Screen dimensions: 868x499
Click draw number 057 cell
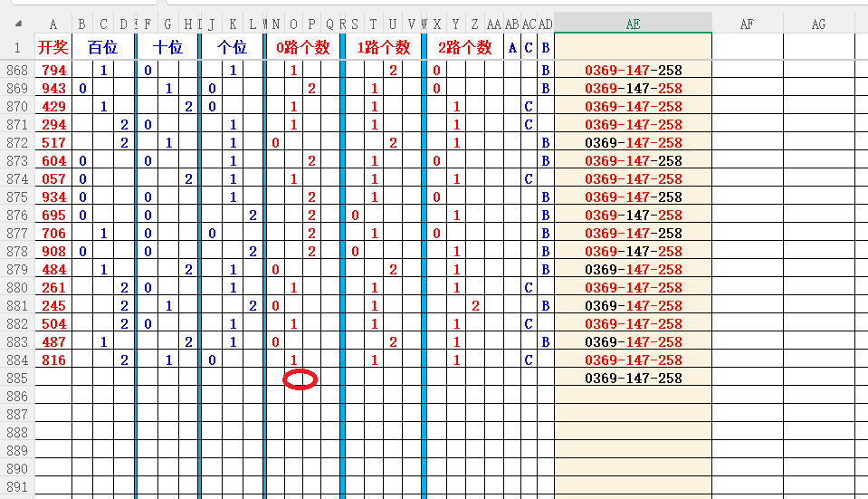point(53,179)
